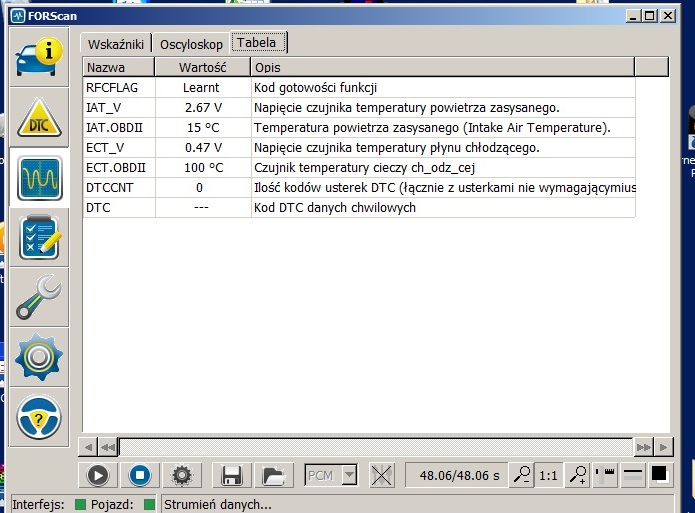Open a saved log via folder icon
The width and height of the screenshot is (695, 513).
coord(271,475)
